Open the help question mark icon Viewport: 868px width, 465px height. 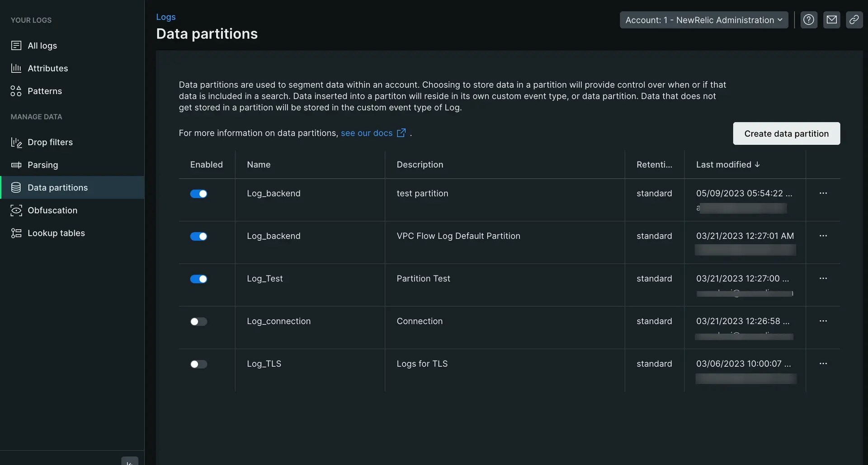(809, 20)
